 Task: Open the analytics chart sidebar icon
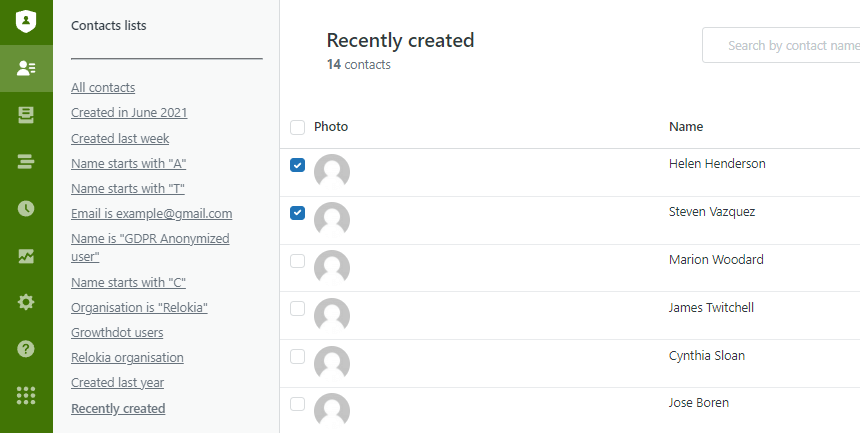[26, 256]
